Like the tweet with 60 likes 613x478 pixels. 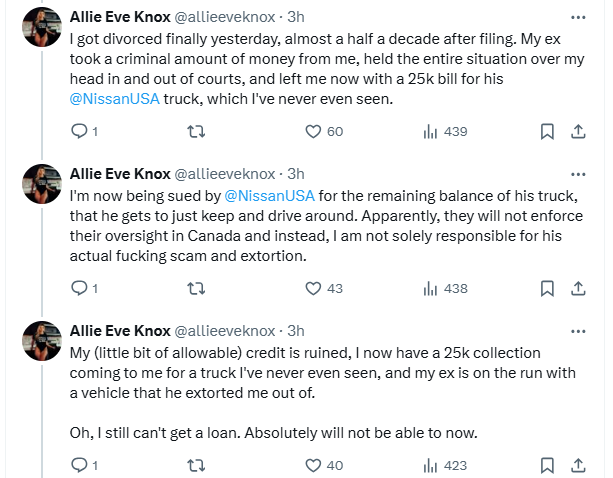pyautogui.click(x=313, y=131)
